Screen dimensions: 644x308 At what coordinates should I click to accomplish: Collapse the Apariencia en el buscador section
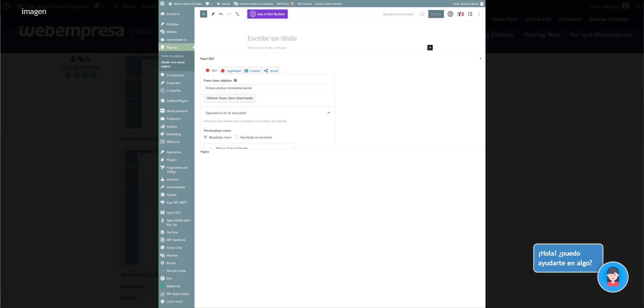click(x=329, y=113)
